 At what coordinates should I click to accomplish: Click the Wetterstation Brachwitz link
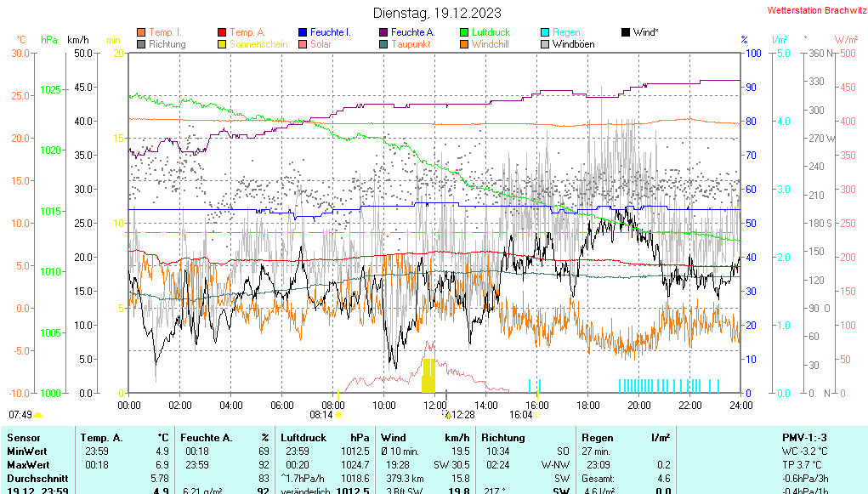[x=812, y=11]
